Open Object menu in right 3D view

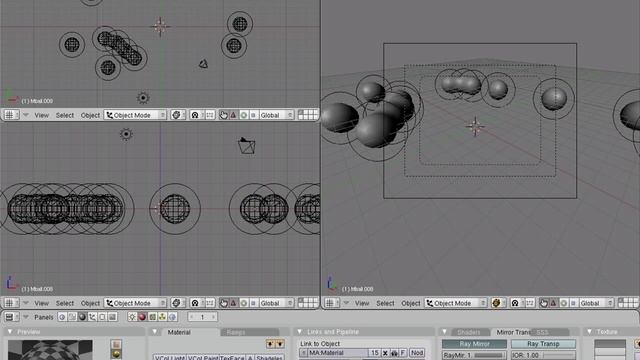click(411, 303)
